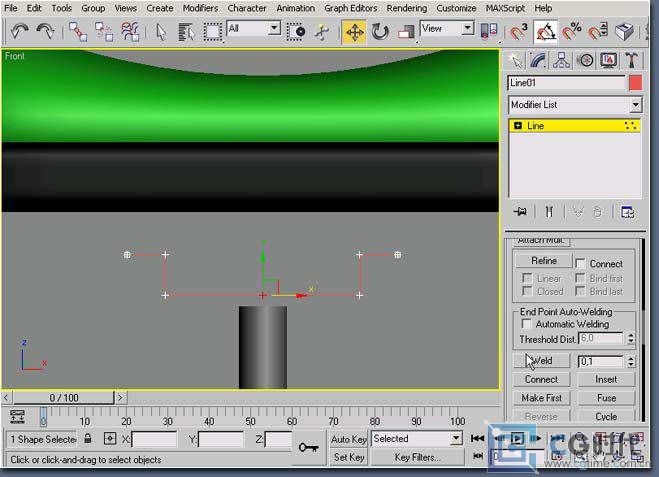This screenshot has width=659, height=477.
Task: Click the time slider 0 / 100
Action: 63,397
